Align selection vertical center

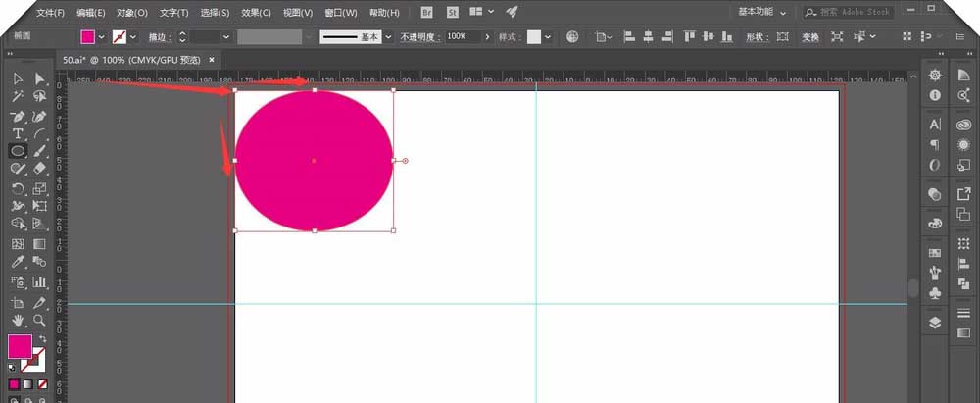click(x=709, y=37)
